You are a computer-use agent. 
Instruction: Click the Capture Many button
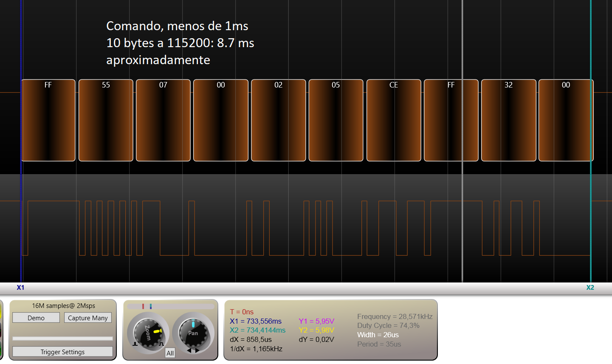tap(88, 318)
